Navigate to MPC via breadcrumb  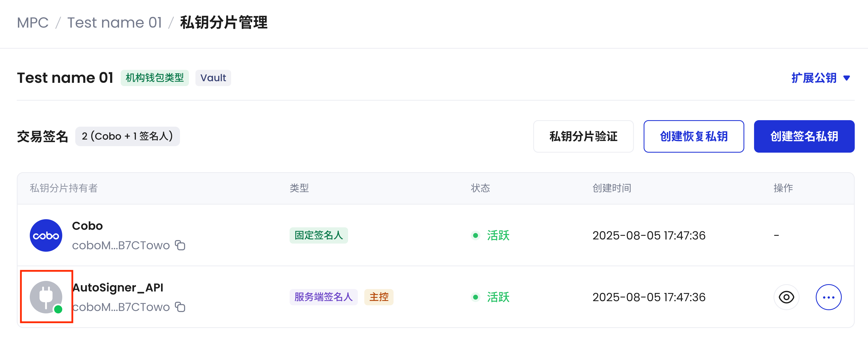pyautogui.click(x=33, y=22)
